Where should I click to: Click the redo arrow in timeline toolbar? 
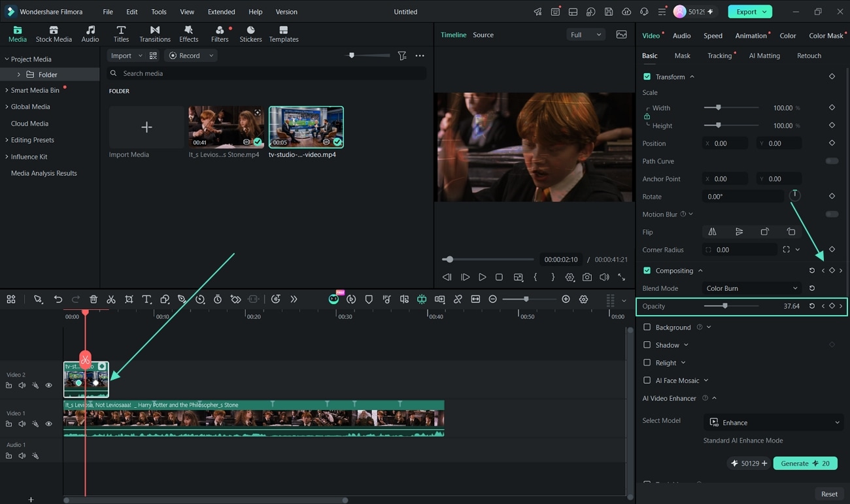tap(76, 299)
